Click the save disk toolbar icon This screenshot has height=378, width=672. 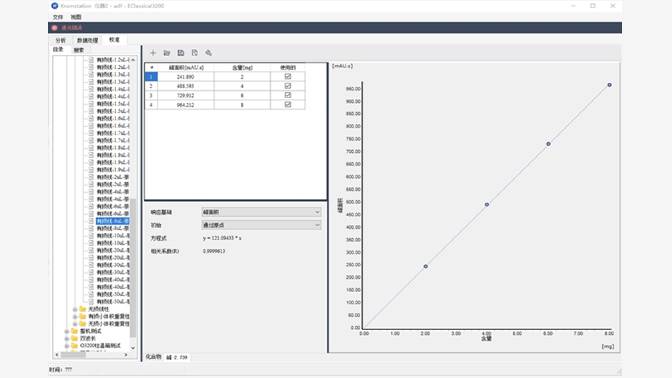coord(181,53)
